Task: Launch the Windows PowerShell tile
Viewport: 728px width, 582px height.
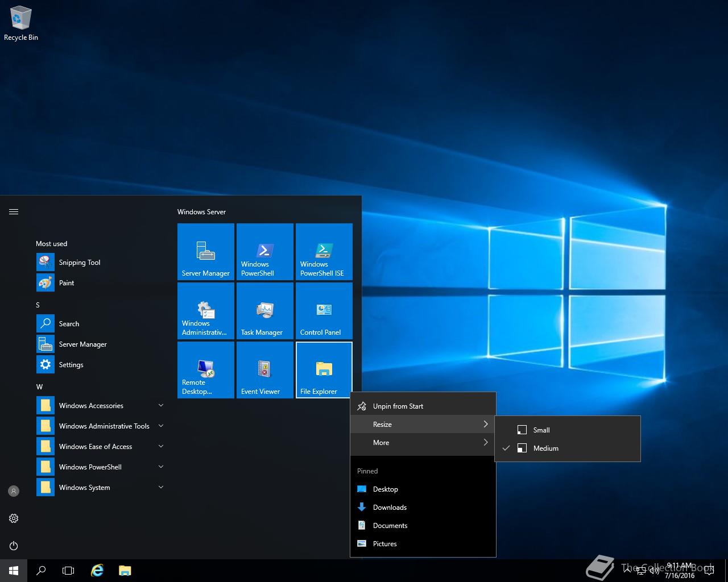Action: coord(265,252)
